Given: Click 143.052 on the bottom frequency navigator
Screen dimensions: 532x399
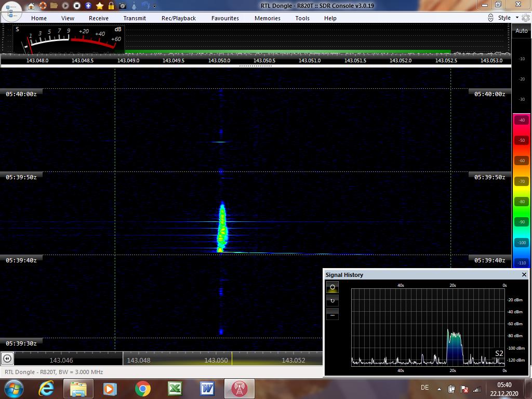Looking at the screenshot, I should tap(294, 361).
